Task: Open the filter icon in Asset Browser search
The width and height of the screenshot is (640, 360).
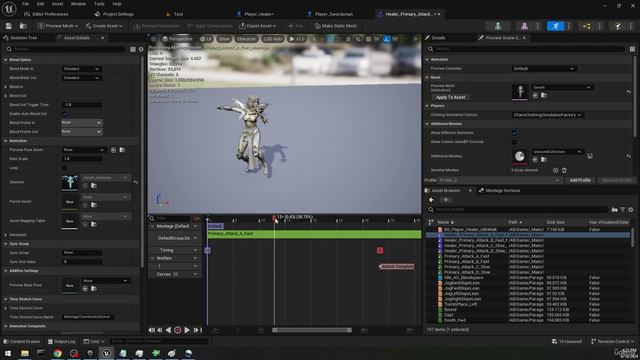Action: tap(622, 209)
